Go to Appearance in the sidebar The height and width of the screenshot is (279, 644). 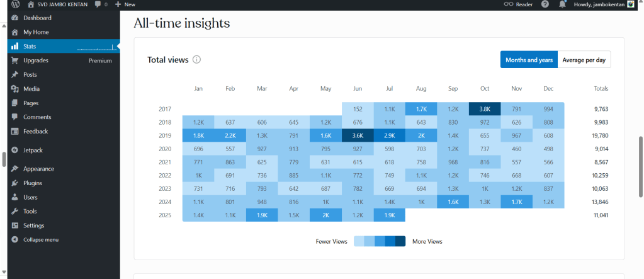pyautogui.click(x=38, y=169)
